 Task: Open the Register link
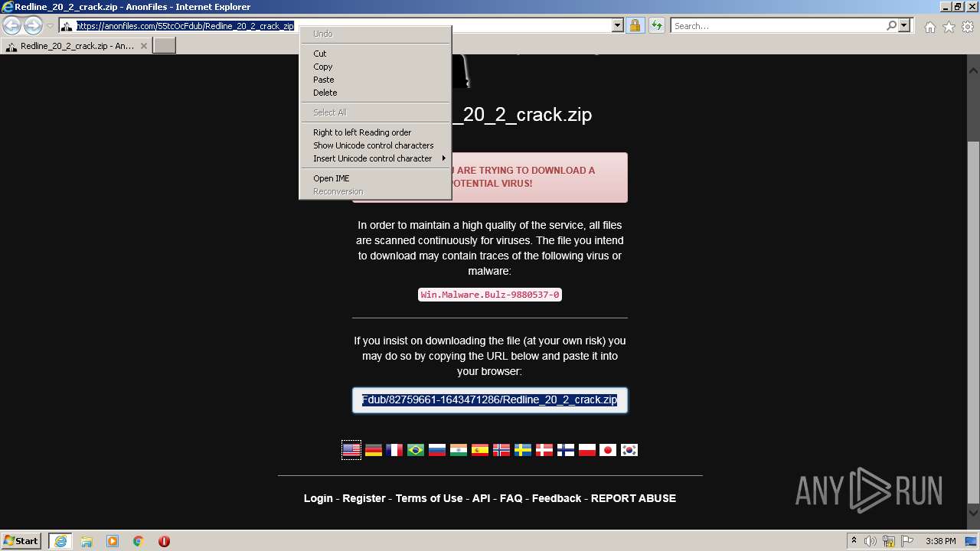coord(364,498)
